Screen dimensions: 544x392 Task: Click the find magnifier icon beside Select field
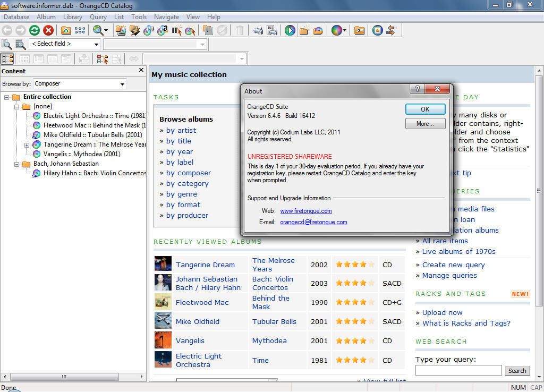(x=6, y=45)
